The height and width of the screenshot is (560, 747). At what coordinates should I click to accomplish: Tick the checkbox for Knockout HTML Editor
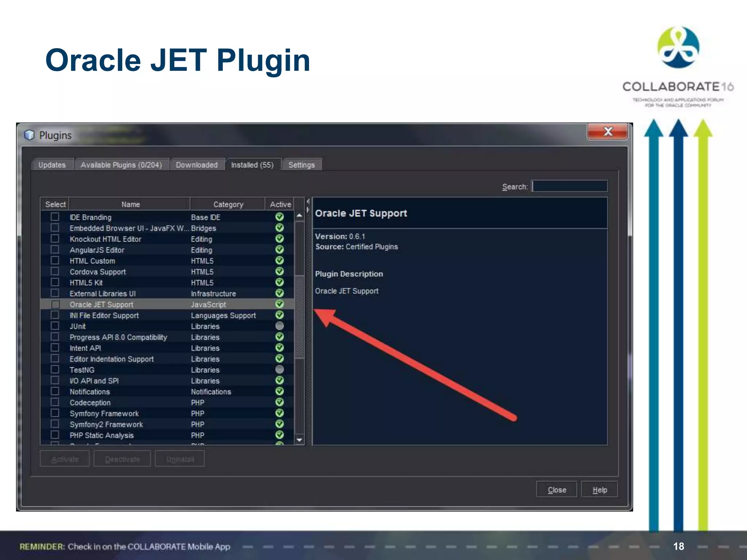(x=55, y=239)
